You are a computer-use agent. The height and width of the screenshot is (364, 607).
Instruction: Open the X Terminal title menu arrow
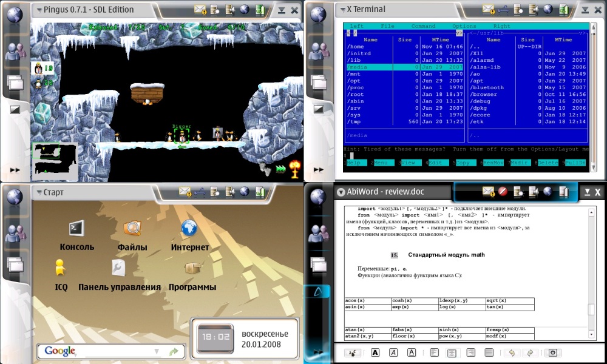click(342, 10)
